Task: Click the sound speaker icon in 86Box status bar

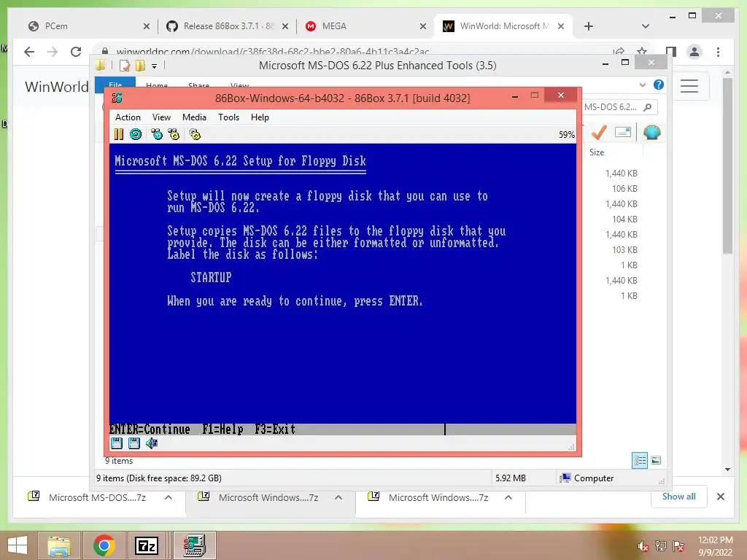Action: (x=152, y=443)
